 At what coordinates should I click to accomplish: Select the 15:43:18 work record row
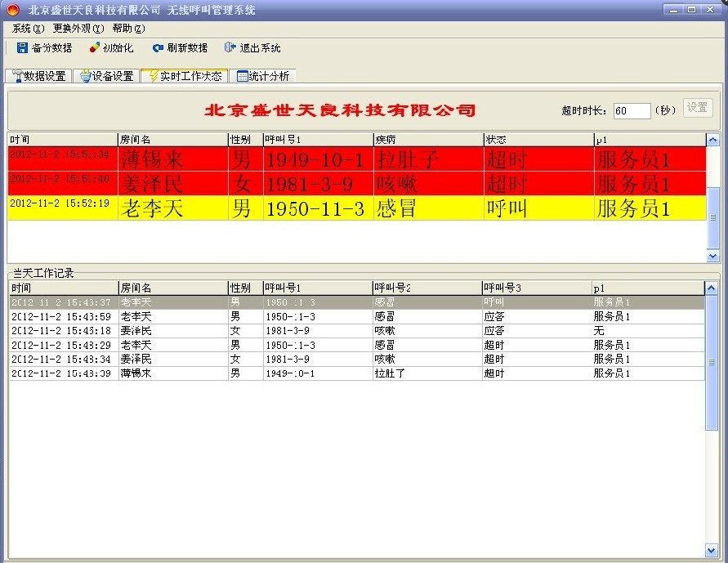click(356, 330)
